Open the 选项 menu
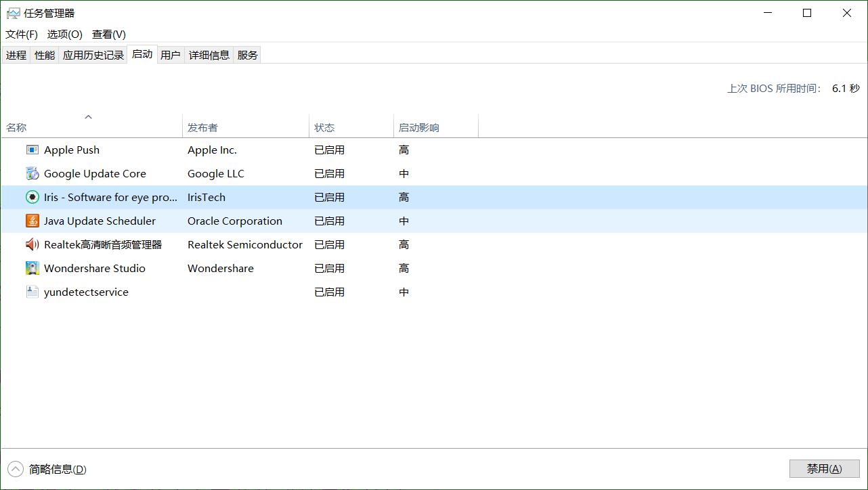Viewport: 868px width, 490px height. tap(64, 34)
